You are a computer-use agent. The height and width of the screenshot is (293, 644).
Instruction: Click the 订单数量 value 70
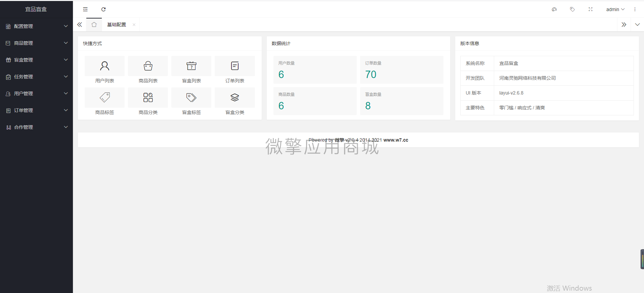pyautogui.click(x=371, y=74)
